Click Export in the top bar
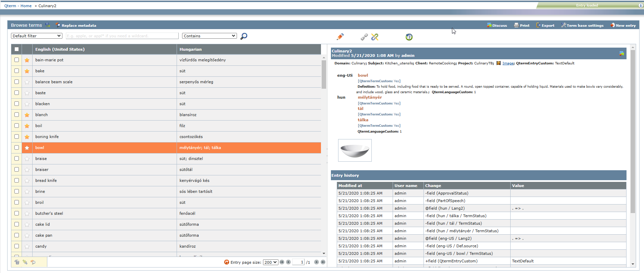Image resolution: width=644 pixels, height=273 pixels. (x=545, y=25)
